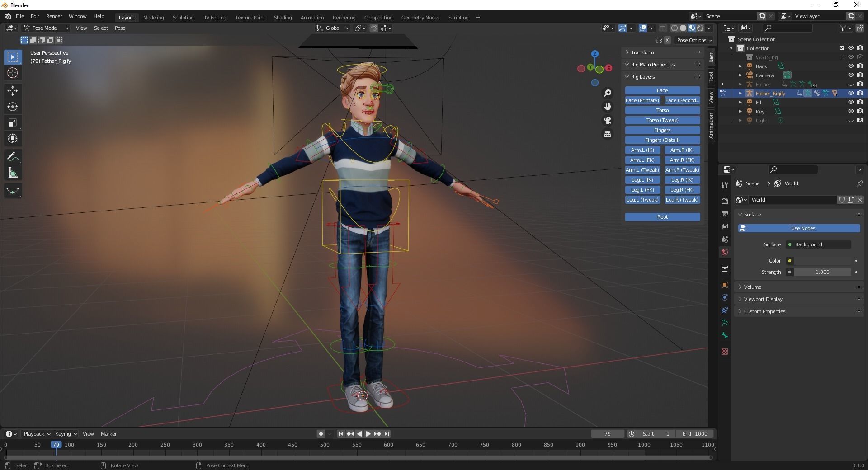Open Render properties tab
The width and height of the screenshot is (868, 470).
point(725,201)
